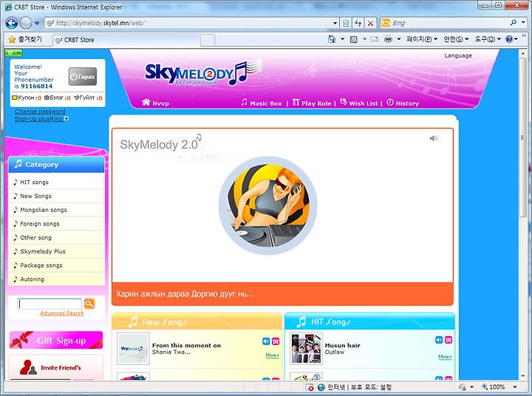
Task: Open the Advanced Search link
Action: [62, 313]
